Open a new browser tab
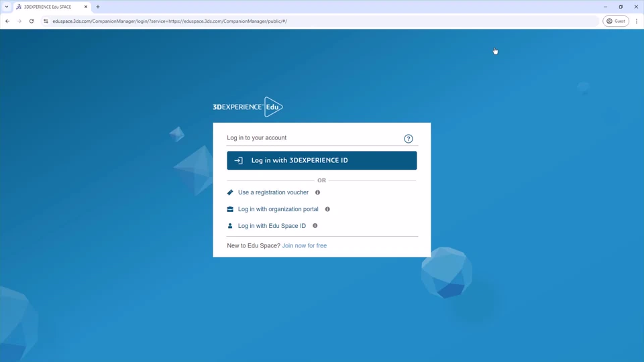644x362 pixels. pyautogui.click(x=98, y=7)
